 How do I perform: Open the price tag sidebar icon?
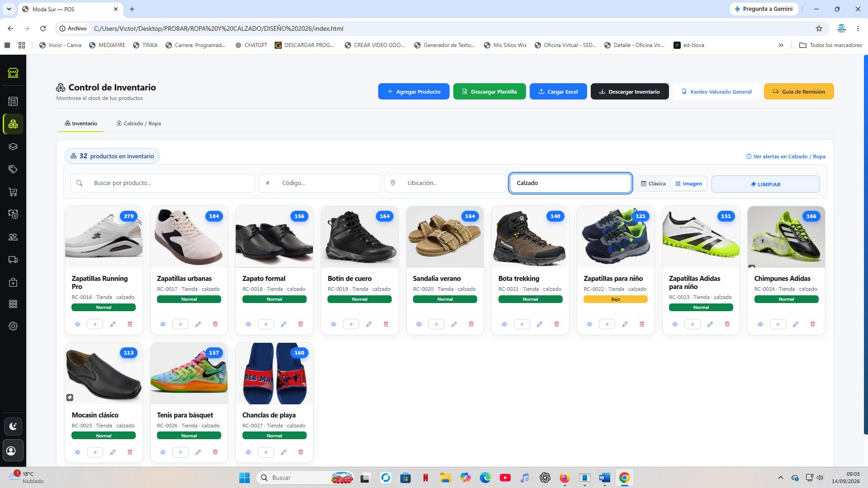click(x=13, y=169)
